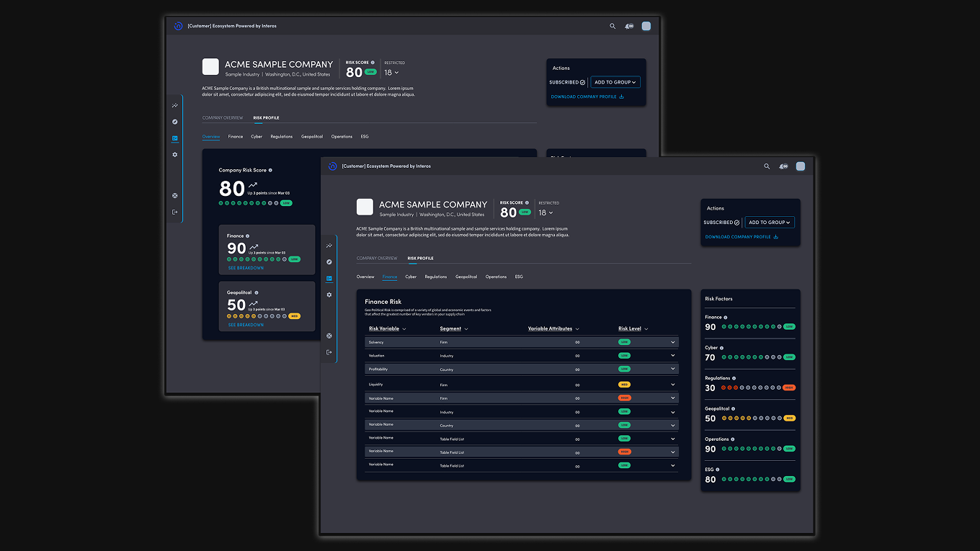Click the red HIGH badge for Regulations

(x=788, y=388)
